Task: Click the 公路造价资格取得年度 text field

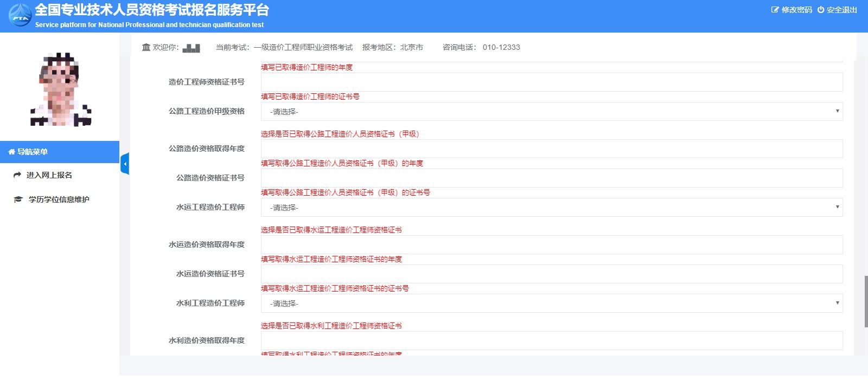Action: pos(551,149)
